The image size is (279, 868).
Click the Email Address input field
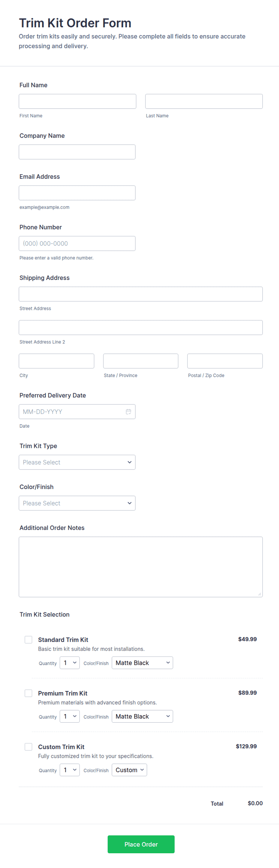77,193
